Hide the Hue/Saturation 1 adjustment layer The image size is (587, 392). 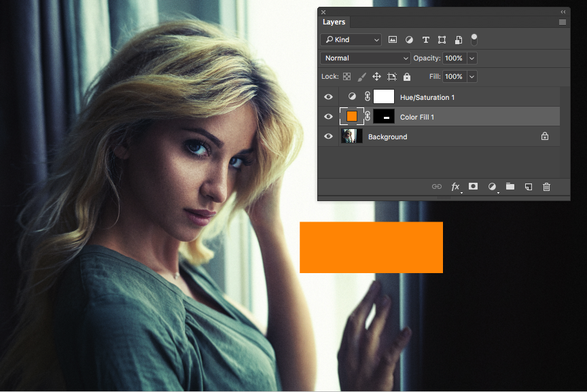328,96
